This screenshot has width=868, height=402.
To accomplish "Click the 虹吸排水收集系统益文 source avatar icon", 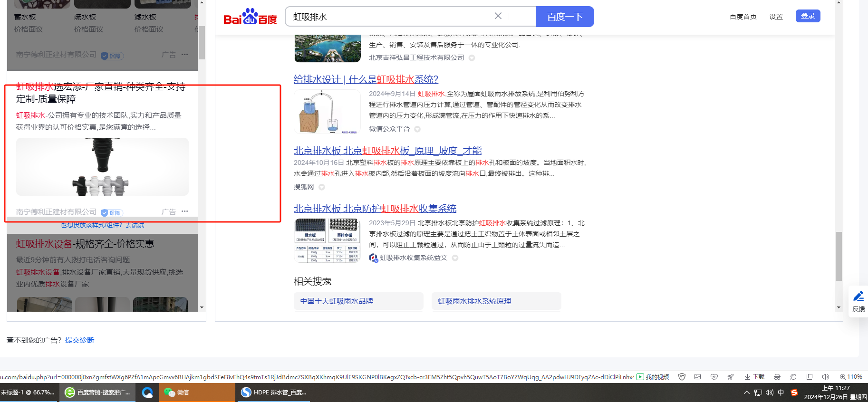I will 374,258.
